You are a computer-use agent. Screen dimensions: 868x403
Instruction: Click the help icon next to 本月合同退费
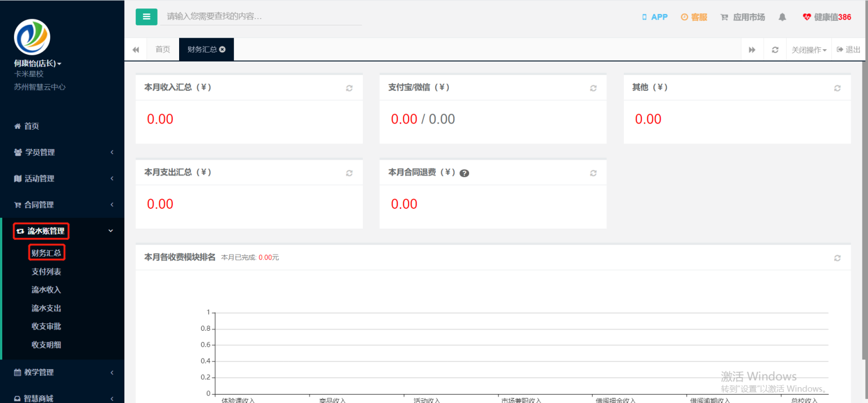pos(465,173)
